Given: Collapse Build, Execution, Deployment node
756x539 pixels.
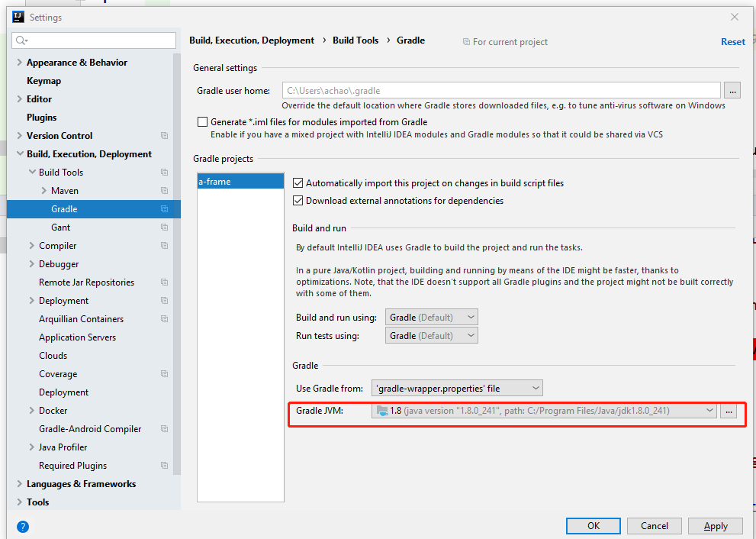Looking at the screenshot, I should click(x=20, y=154).
